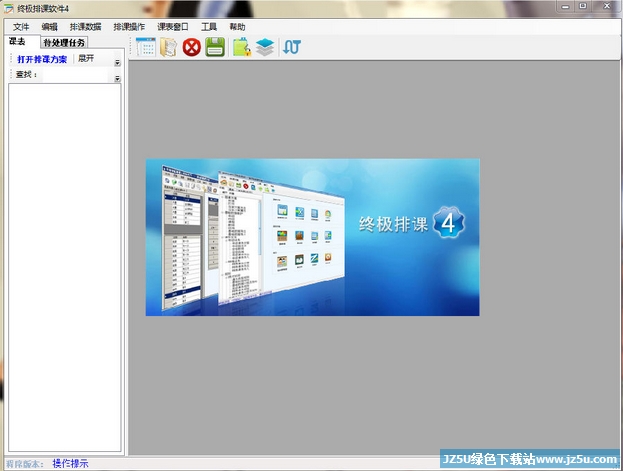This screenshot has height=471, width=623.
Task: Open the 编辑 menu
Action: [x=49, y=27]
